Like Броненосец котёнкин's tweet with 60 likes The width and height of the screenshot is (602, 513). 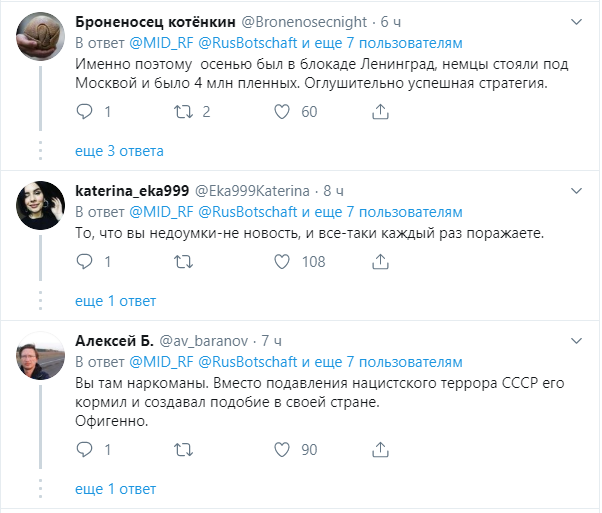282,112
